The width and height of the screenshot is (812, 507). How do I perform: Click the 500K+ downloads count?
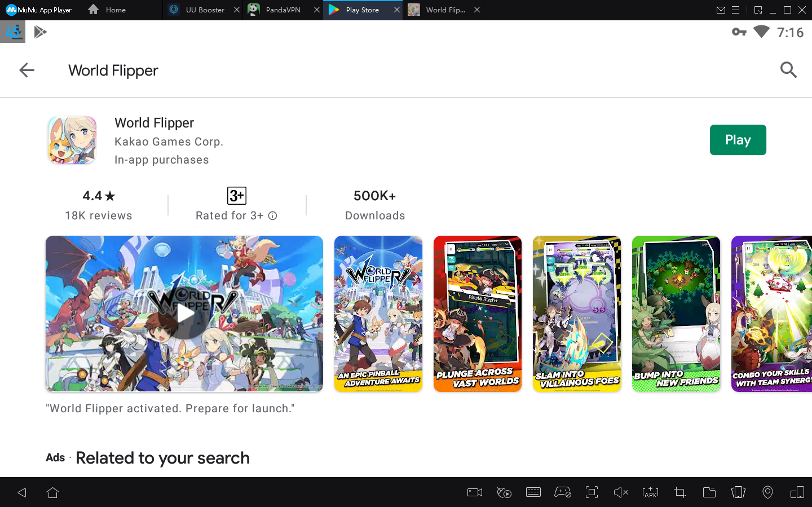coord(374,196)
